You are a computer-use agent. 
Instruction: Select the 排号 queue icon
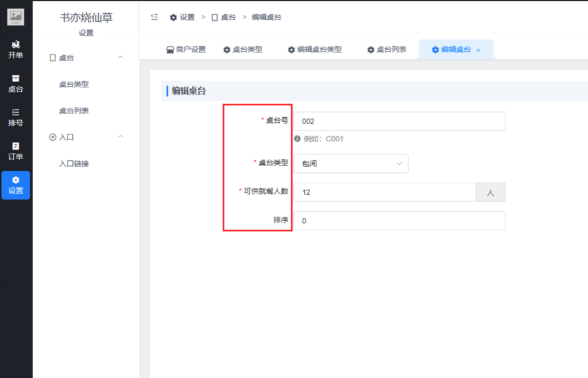15,118
